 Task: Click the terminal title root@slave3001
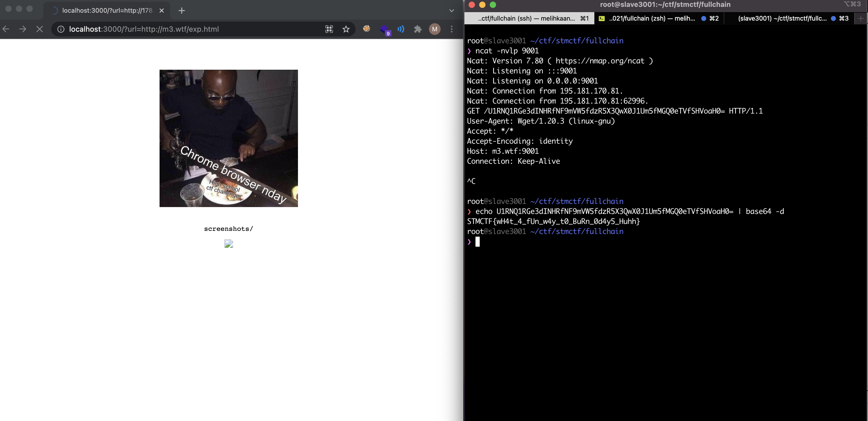(665, 5)
